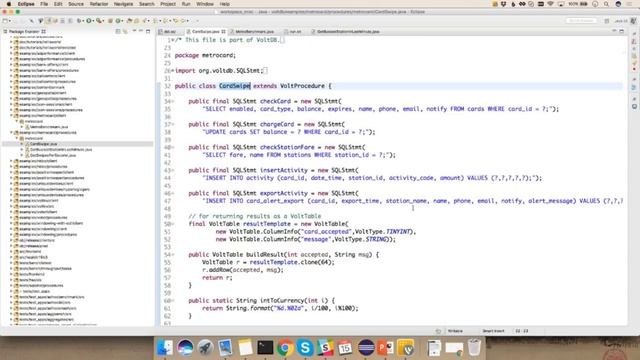Image resolution: width=640 pixels, height=360 pixels.
Task: Click the New file toolbar icon
Action: 5,20
